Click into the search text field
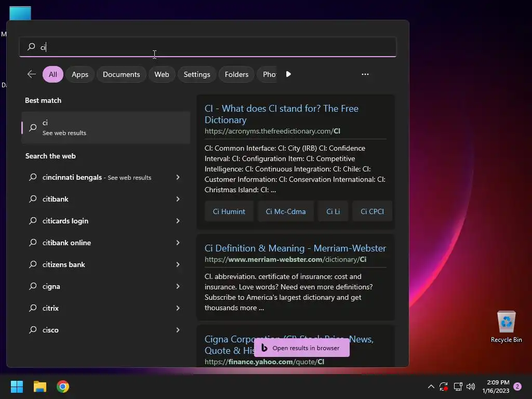The width and height of the screenshot is (532, 399). click(208, 47)
